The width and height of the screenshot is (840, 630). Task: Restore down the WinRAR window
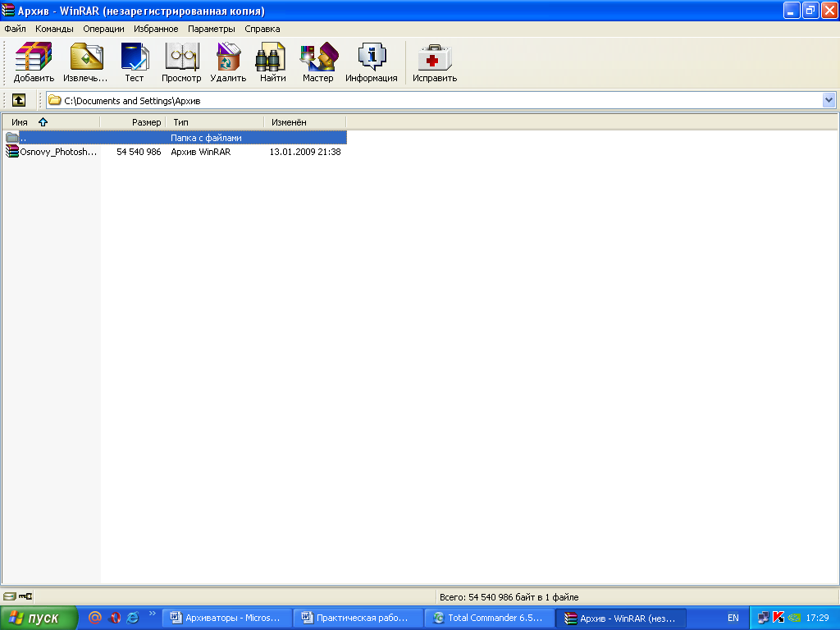pyautogui.click(x=810, y=10)
